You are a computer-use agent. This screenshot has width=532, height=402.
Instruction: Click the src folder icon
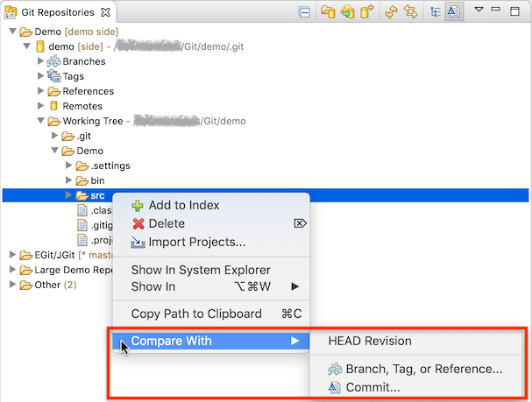pyautogui.click(x=82, y=195)
